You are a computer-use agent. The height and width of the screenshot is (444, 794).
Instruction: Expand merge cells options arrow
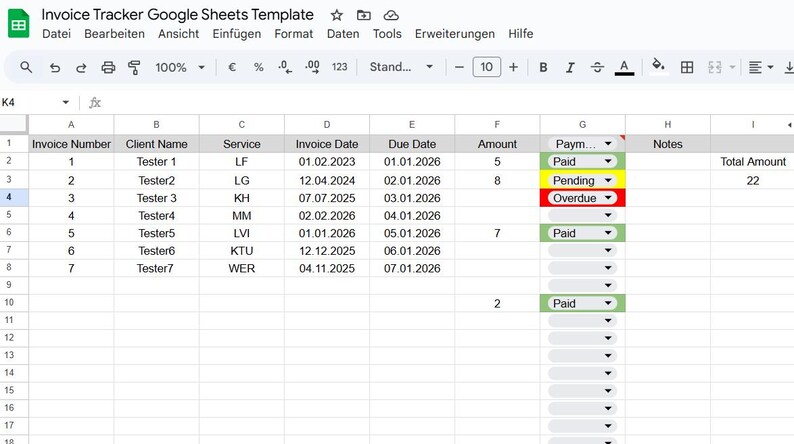(732, 67)
